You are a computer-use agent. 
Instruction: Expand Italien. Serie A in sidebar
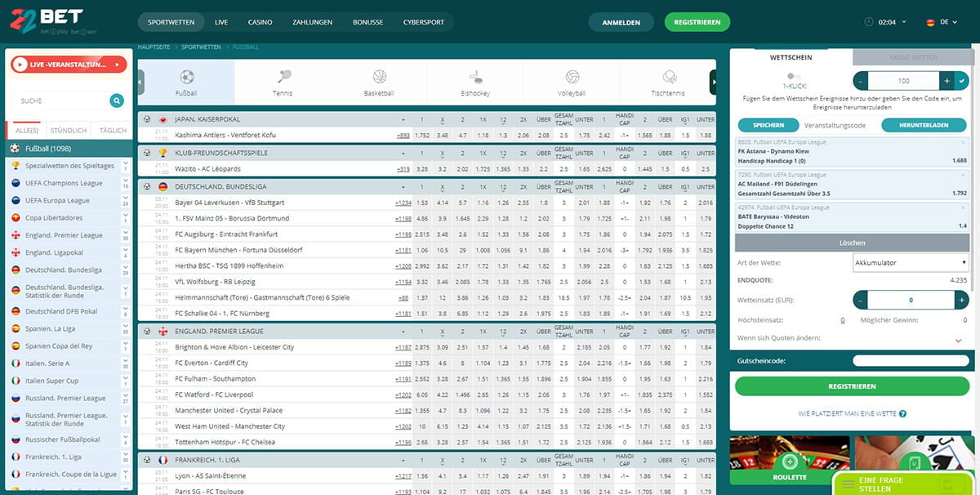click(x=126, y=363)
